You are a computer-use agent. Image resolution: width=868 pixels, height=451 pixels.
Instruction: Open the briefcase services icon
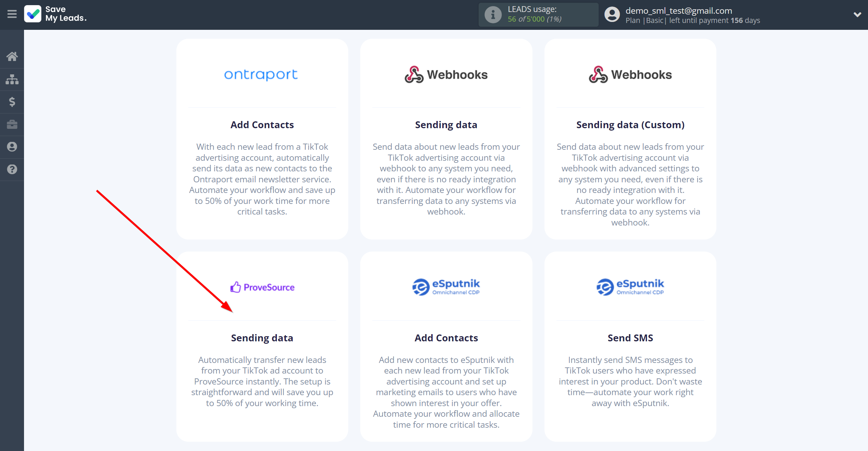point(12,124)
